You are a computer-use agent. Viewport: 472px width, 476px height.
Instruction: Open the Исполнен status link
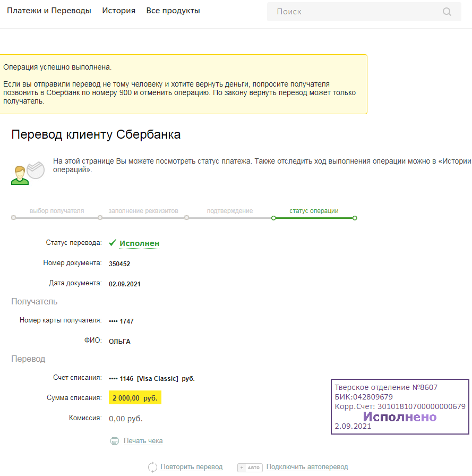tap(139, 243)
